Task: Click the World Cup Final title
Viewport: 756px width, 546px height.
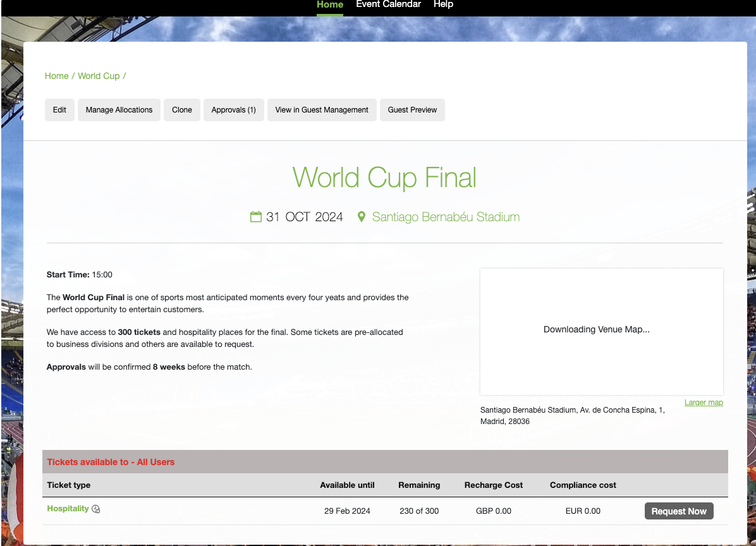Action: (x=384, y=178)
